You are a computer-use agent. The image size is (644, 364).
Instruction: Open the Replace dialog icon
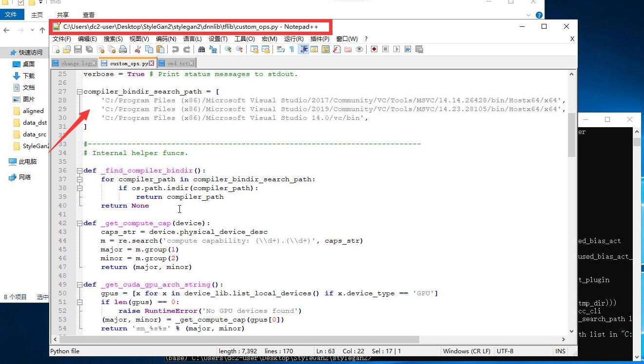pos(213,49)
